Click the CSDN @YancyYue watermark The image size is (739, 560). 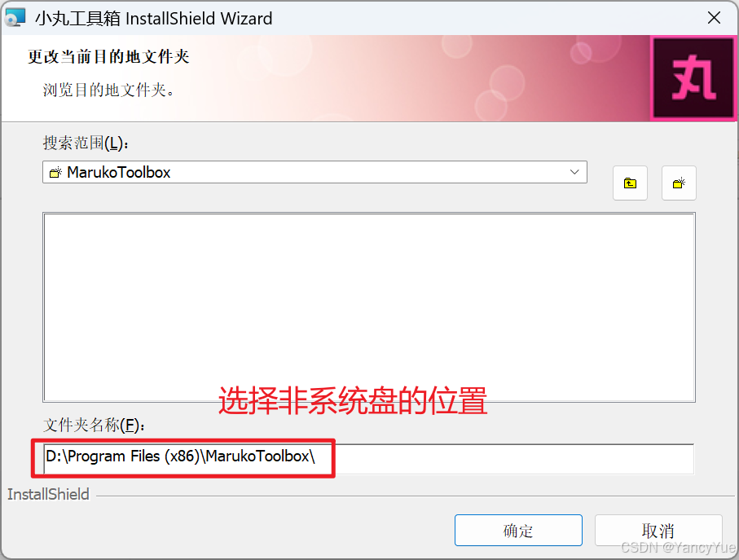pyautogui.click(x=678, y=547)
